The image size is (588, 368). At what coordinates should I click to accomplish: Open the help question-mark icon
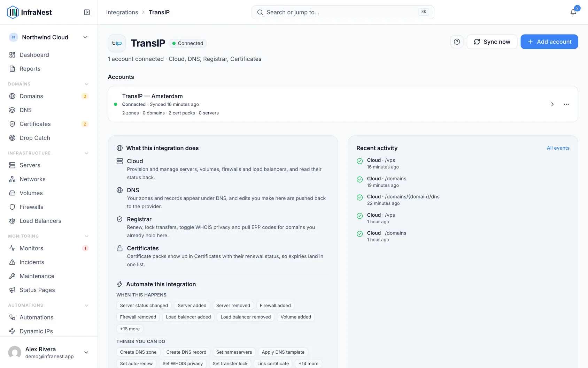click(x=457, y=42)
